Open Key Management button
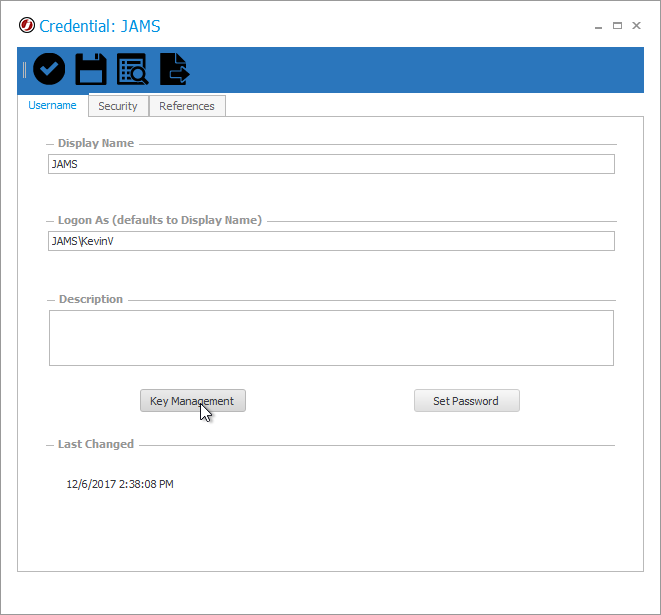 [x=193, y=400]
